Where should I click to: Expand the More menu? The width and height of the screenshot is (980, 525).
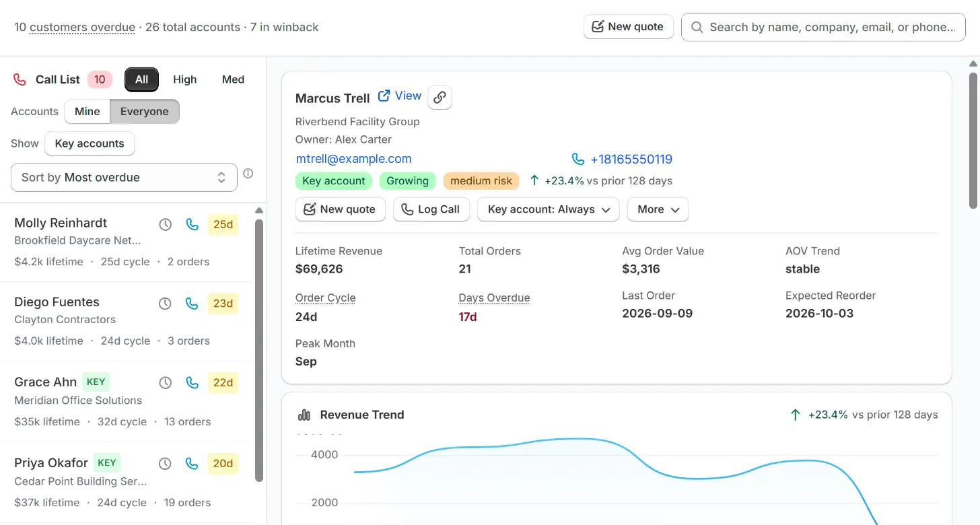[x=658, y=209]
